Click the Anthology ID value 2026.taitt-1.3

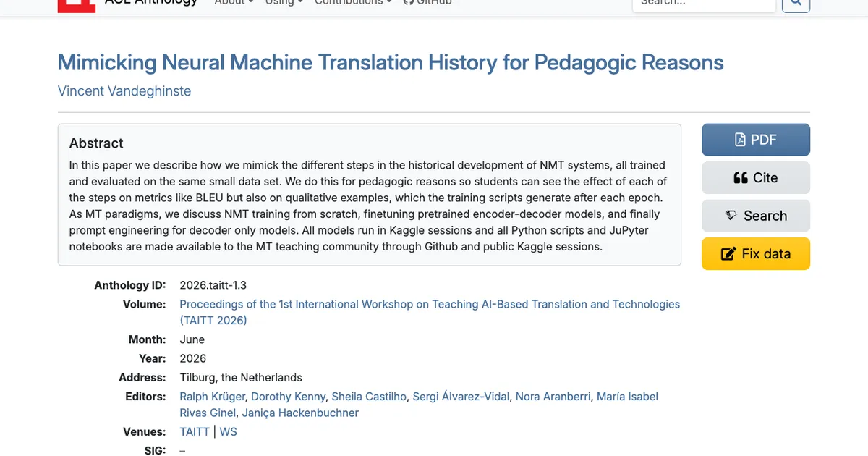pyautogui.click(x=213, y=285)
